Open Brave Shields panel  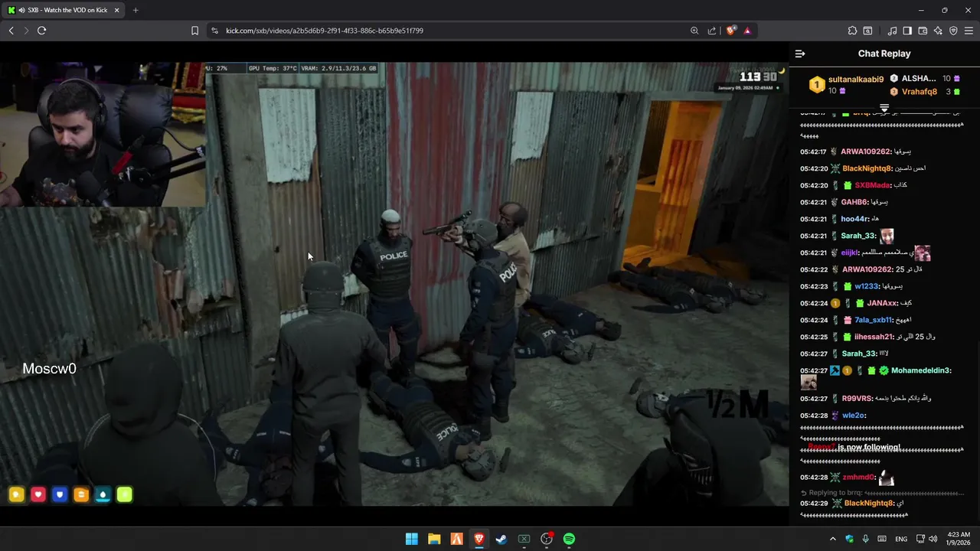click(731, 31)
